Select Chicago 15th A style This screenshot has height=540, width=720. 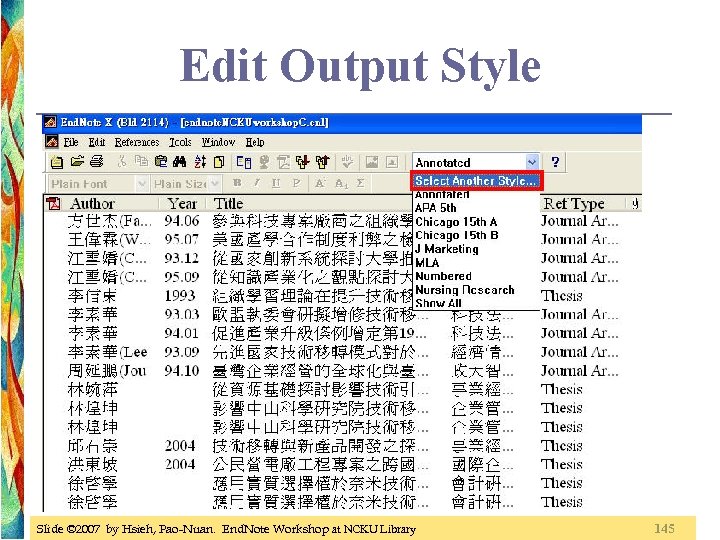[456, 222]
